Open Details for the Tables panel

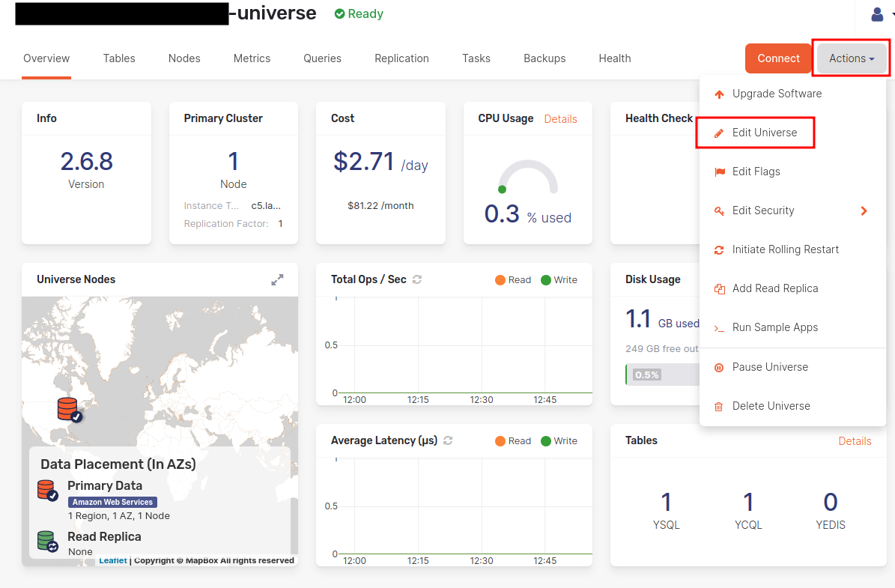855,441
